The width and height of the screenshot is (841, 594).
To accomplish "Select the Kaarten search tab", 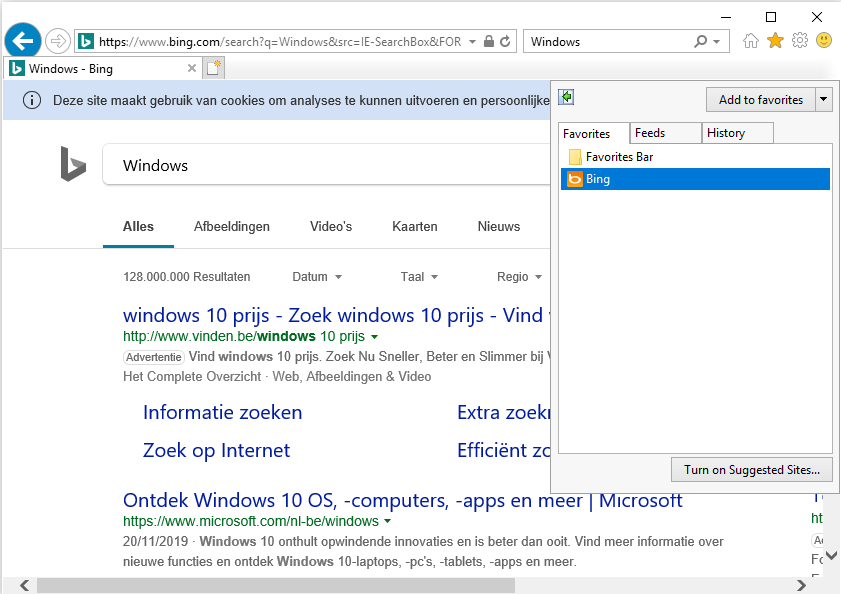I will coord(415,226).
